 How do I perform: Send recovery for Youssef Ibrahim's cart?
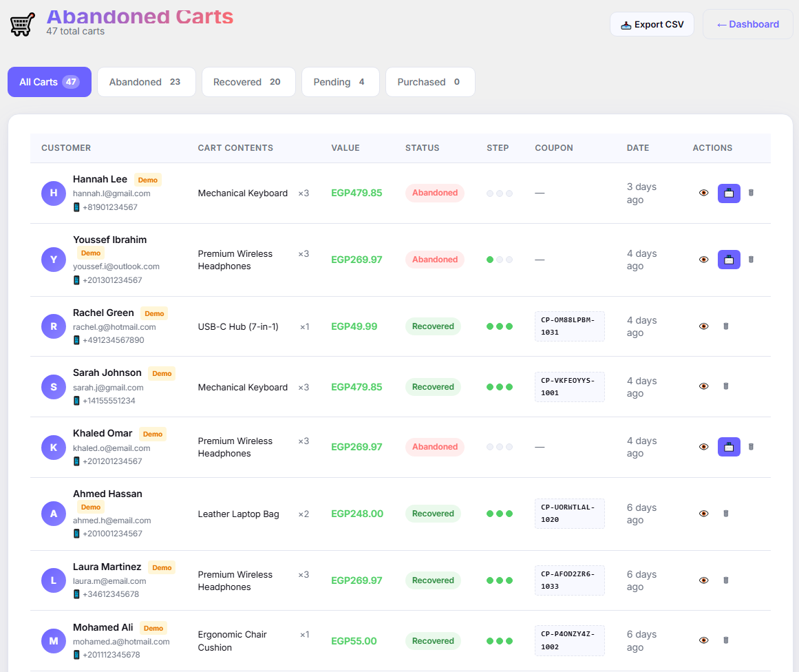[x=729, y=260]
